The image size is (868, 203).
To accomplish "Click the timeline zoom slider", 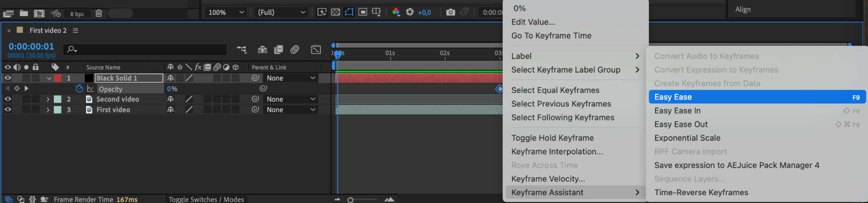I will tap(350, 200).
